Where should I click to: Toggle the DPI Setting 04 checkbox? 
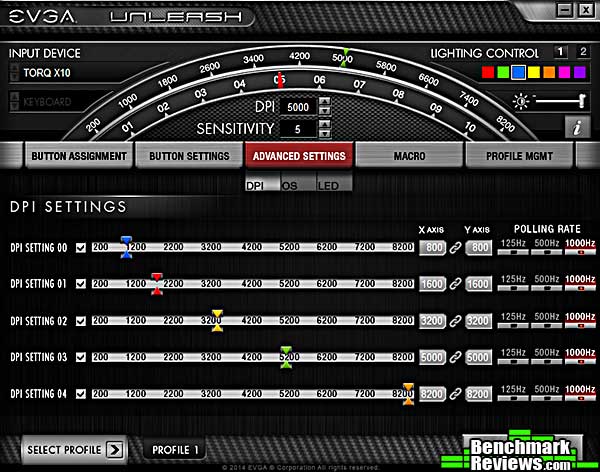pyautogui.click(x=81, y=394)
